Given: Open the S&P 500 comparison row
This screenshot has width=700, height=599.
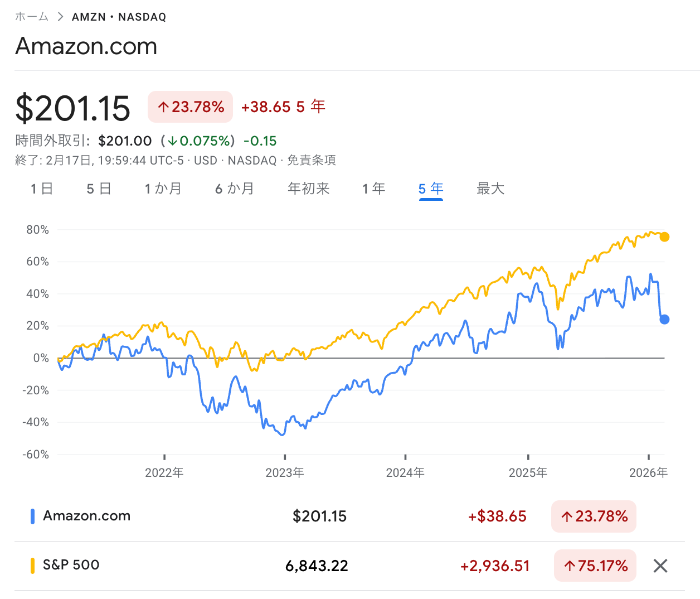Looking at the screenshot, I should pyautogui.click(x=71, y=565).
